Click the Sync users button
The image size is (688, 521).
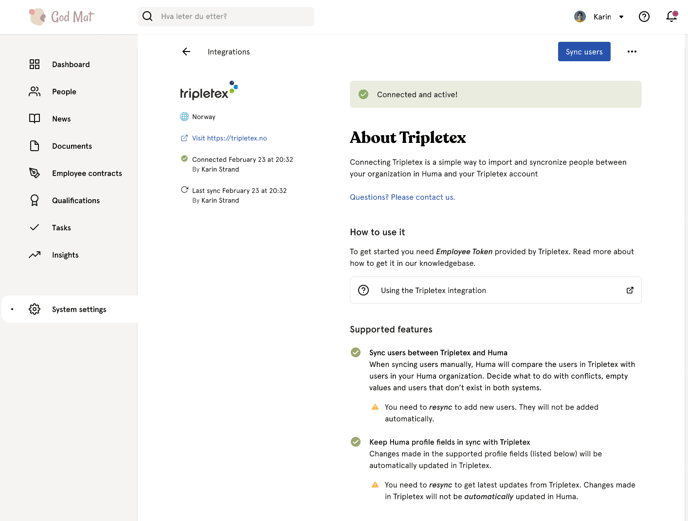click(x=584, y=52)
